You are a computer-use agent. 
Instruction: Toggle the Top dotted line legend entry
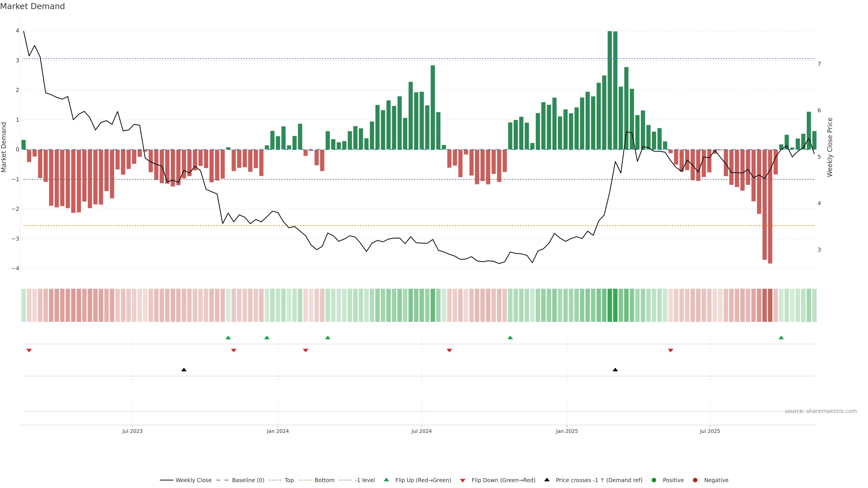[x=289, y=480]
